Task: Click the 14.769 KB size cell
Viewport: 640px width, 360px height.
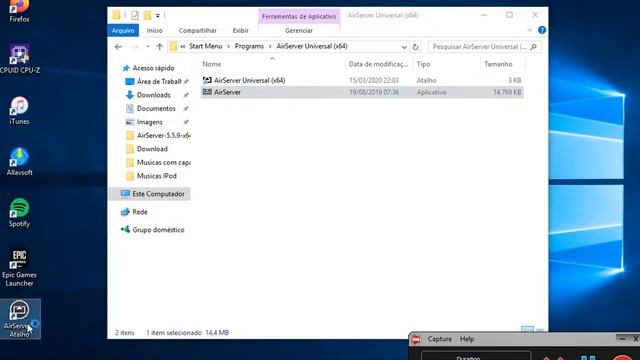Action: (x=507, y=92)
